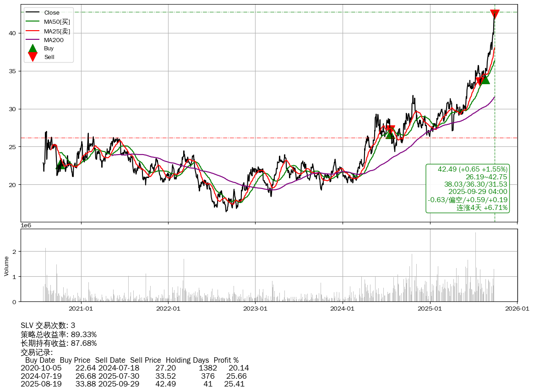
Task: Click the green Buy triangle in the legend
Action: (x=33, y=48)
